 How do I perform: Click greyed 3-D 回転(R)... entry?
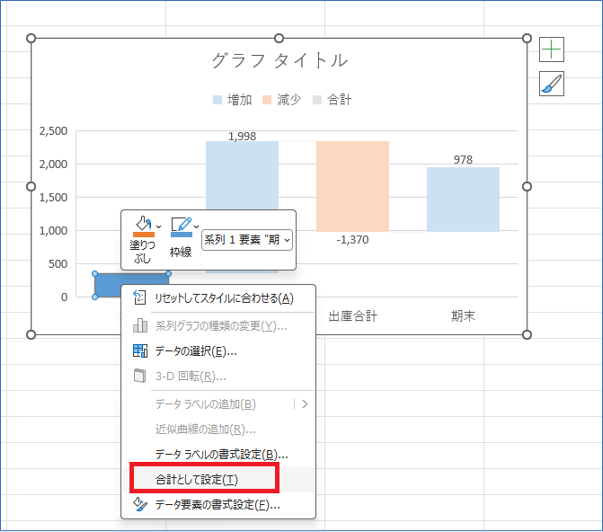point(218,376)
